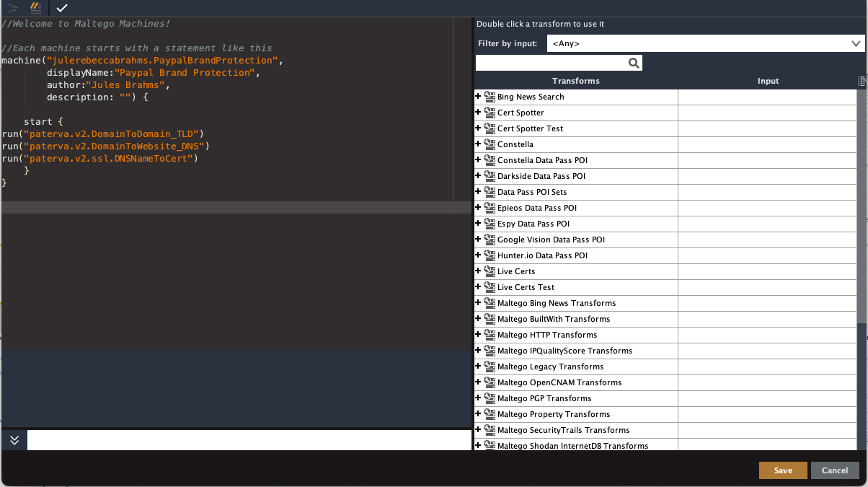Click the checkmark compile icon in toolbar
868x487 pixels.
pyautogui.click(x=62, y=8)
